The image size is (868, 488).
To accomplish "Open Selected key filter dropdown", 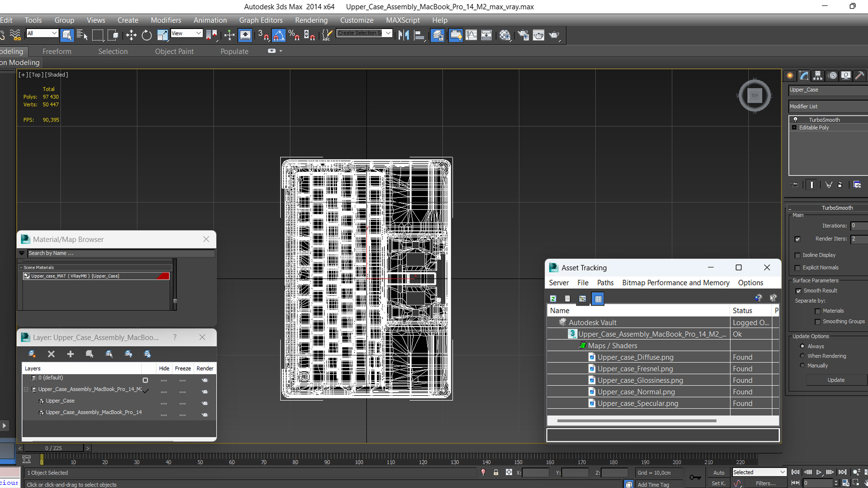I will pyautogui.click(x=759, y=472).
